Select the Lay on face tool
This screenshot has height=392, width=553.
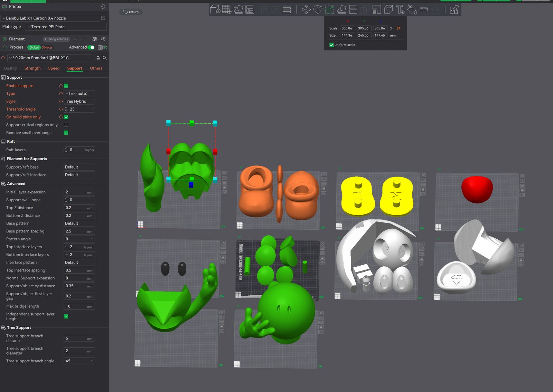point(341,9)
